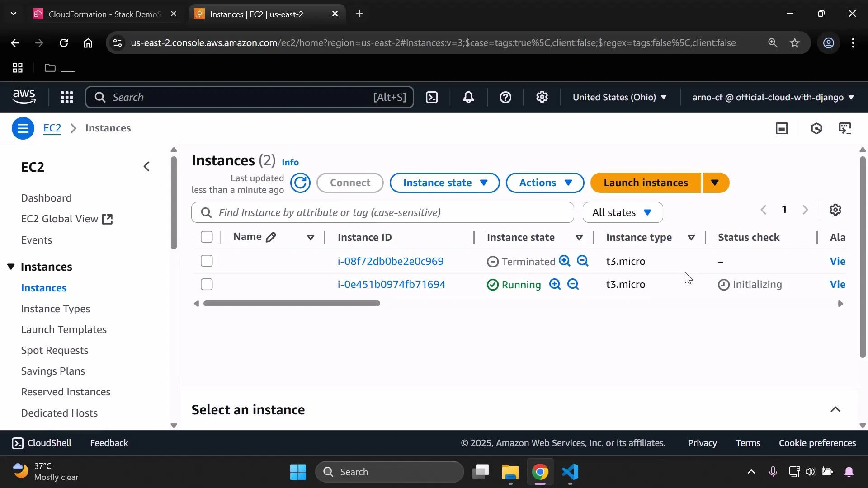Select all instances checkbox in header
Screen dimensions: 868x488
pos(207,237)
